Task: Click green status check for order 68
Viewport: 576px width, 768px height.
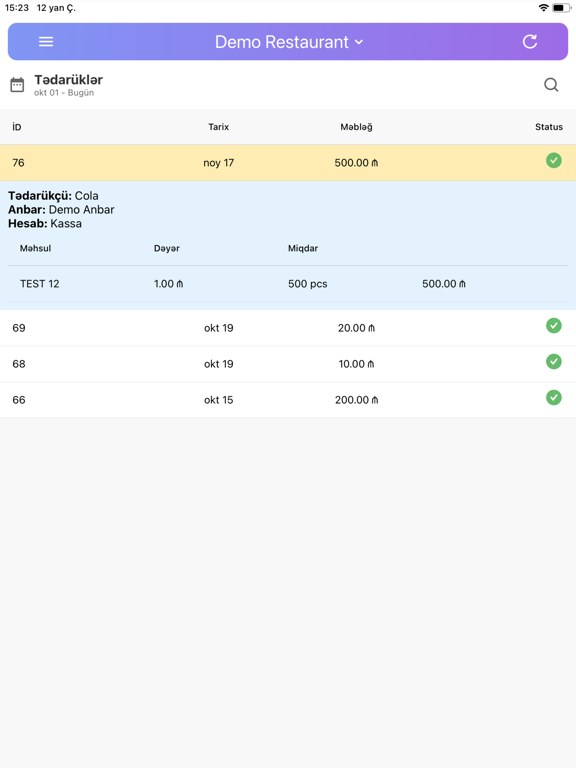Action: tap(553, 361)
